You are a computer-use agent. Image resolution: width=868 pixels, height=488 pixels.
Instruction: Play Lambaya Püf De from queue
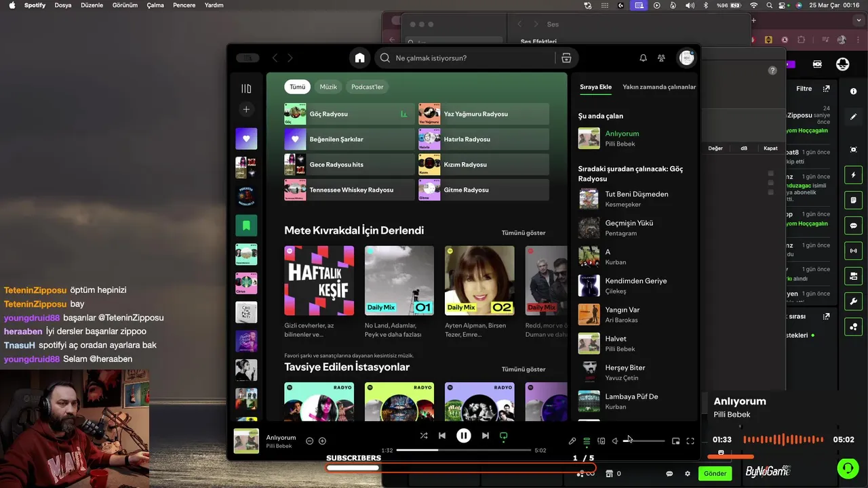636,401
